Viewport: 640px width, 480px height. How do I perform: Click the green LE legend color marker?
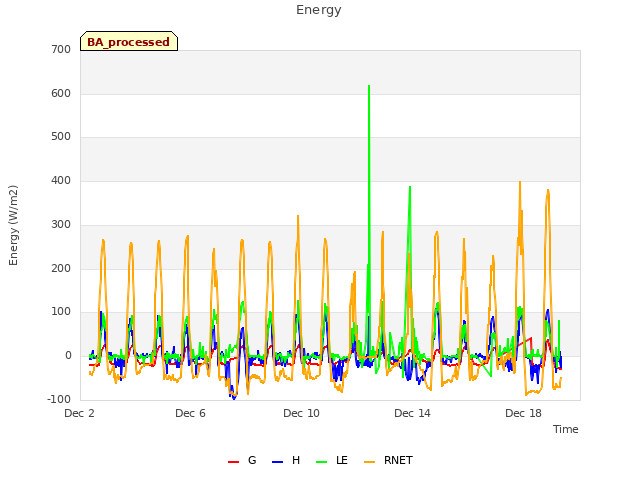(x=322, y=462)
